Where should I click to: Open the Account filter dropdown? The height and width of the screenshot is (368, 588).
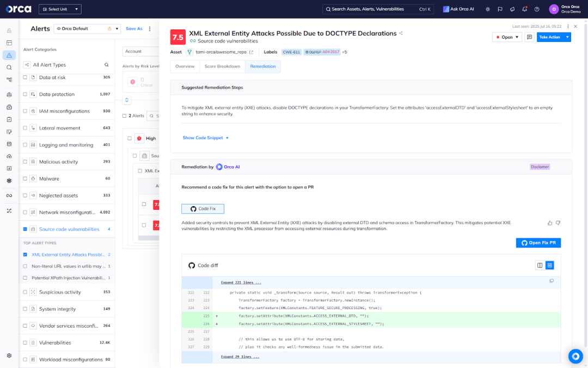pos(141,51)
